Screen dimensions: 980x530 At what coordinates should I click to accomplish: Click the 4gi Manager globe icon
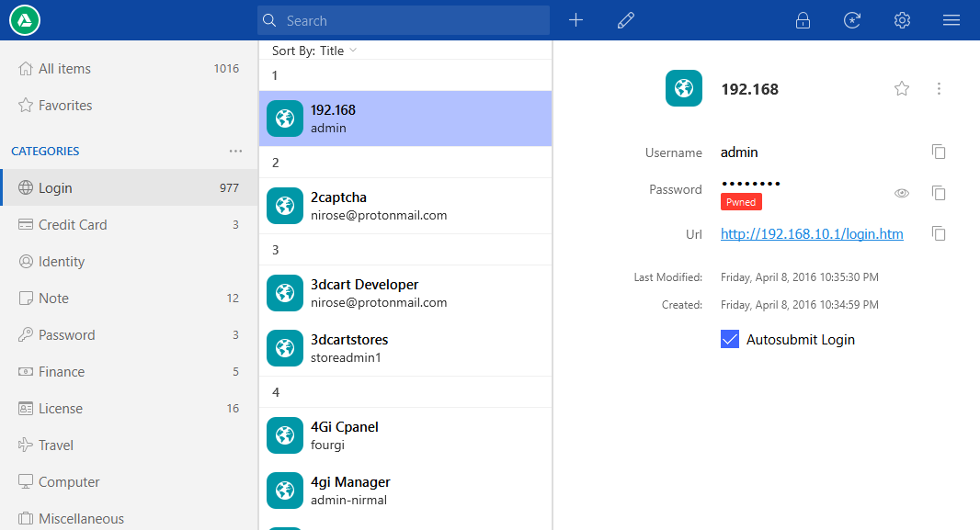[285, 491]
